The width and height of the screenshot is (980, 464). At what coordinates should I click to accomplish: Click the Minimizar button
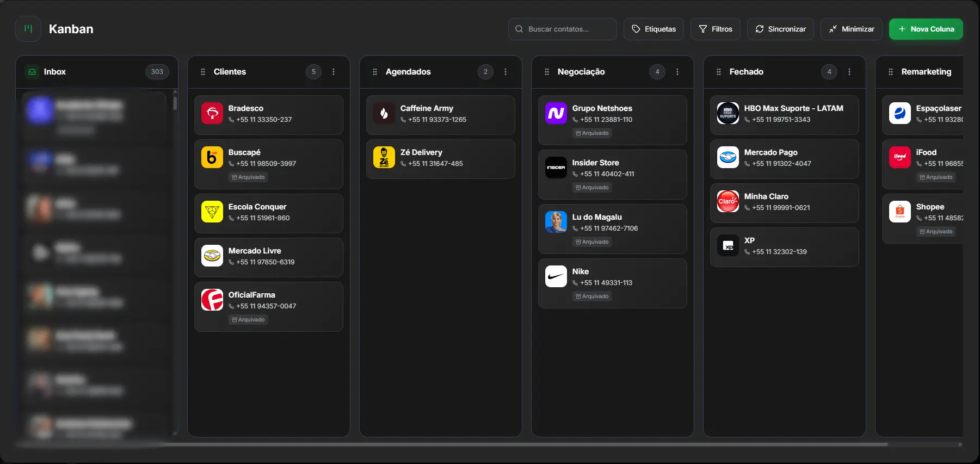point(852,29)
